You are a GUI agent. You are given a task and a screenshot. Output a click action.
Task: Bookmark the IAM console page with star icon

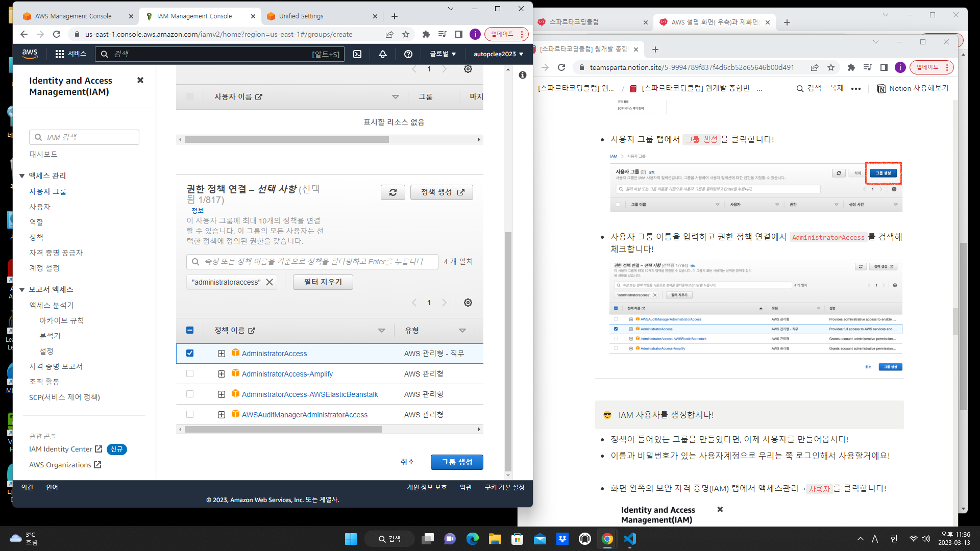tap(406, 34)
